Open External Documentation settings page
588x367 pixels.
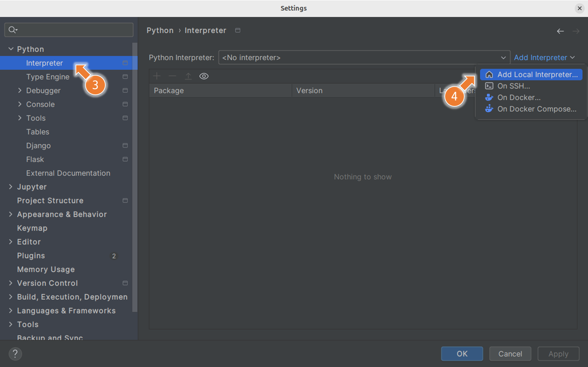[x=68, y=173]
